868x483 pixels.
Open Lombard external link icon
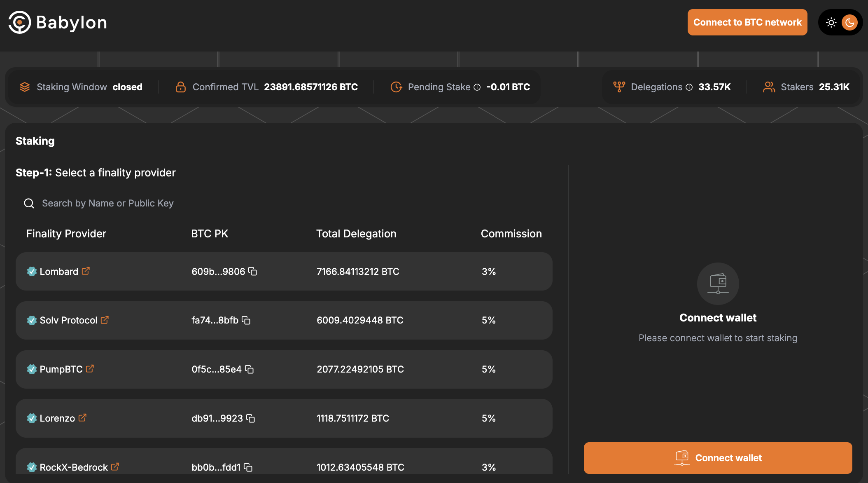pos(86,271)
